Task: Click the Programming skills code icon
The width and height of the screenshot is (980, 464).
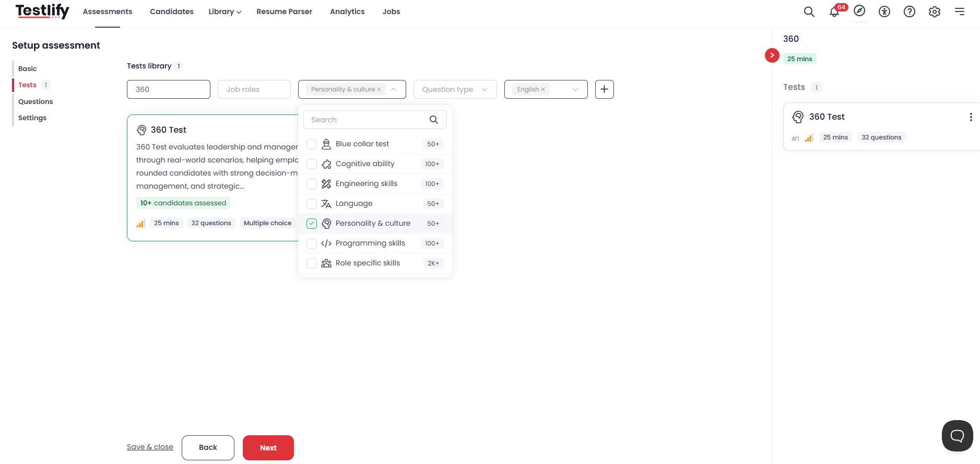Action: tap(326, 243)
